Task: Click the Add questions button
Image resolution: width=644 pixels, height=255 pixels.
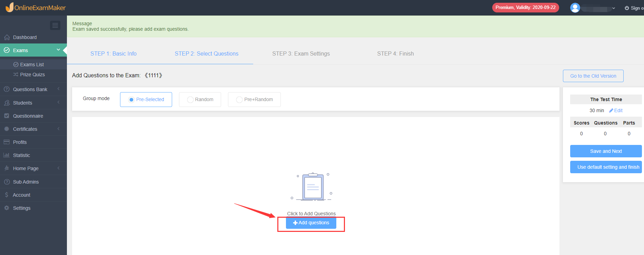Action: tap(311, 223)
